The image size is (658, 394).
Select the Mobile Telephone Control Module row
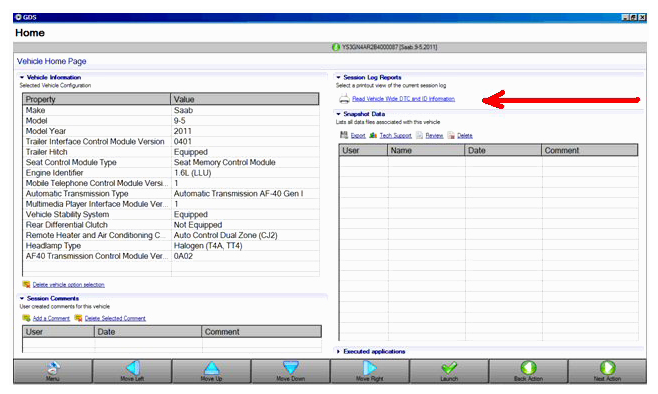[x=171, y=183]
